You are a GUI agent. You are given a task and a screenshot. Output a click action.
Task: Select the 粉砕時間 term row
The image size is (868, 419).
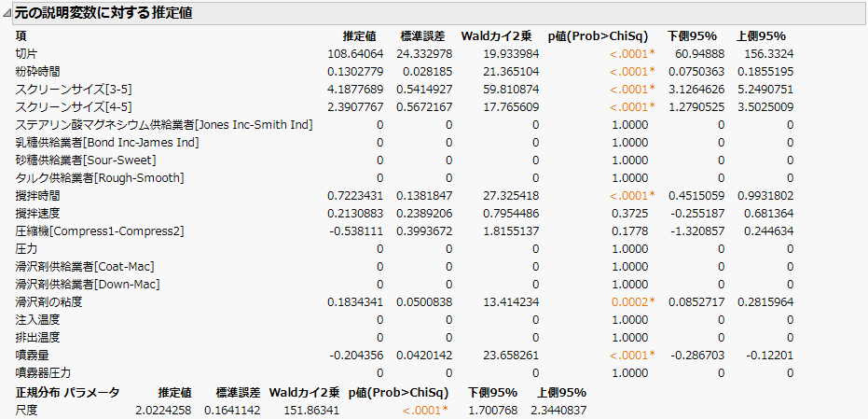(404, 72)
